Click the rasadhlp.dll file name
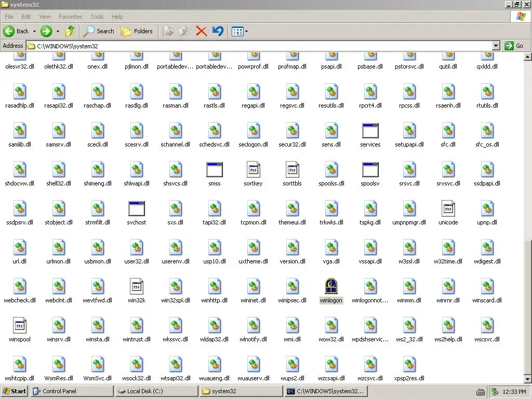 20,105
